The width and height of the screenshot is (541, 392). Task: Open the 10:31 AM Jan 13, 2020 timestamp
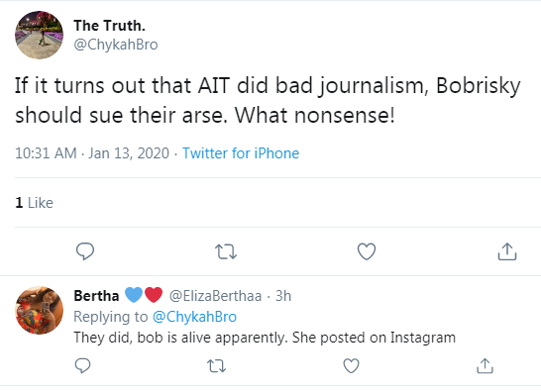(92, 153)
